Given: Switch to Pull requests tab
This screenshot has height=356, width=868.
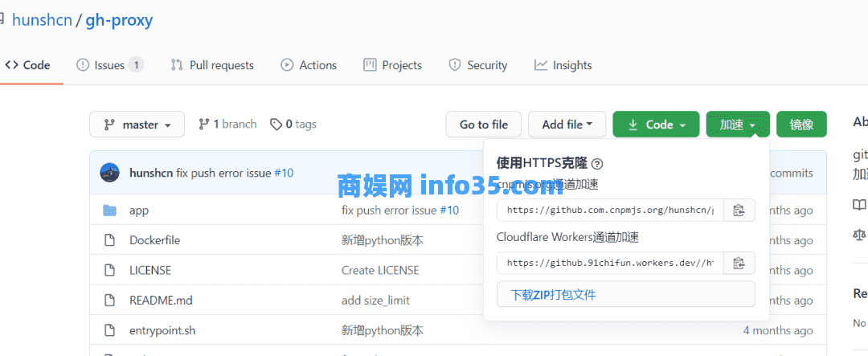Looking at the screenshot, I should (x=212, y=65).
